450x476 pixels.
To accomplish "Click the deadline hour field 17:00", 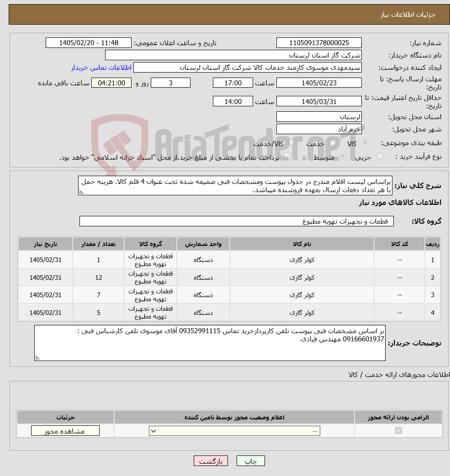I will tap(233, 83).
